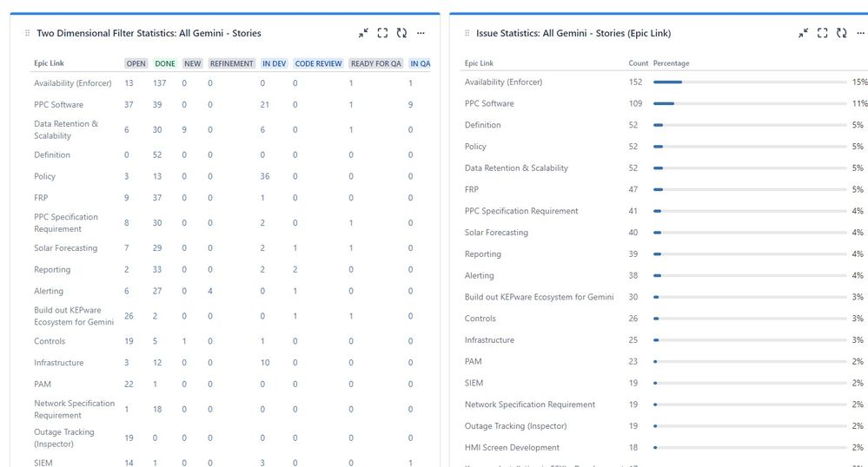Click OPEN count 22 for PAM

click(x=129, y=384)
